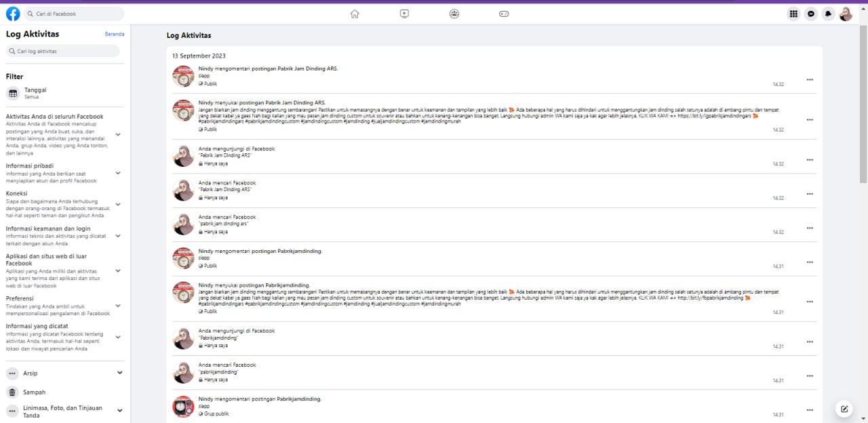Open Arsip in the sidebar
868x423 pixels.
pos(65,373)
